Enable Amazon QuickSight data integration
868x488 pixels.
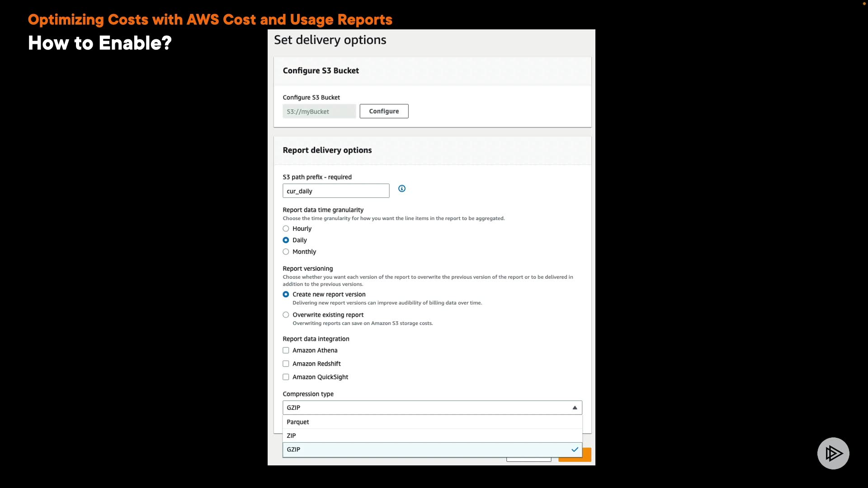(x=286, y=377)
